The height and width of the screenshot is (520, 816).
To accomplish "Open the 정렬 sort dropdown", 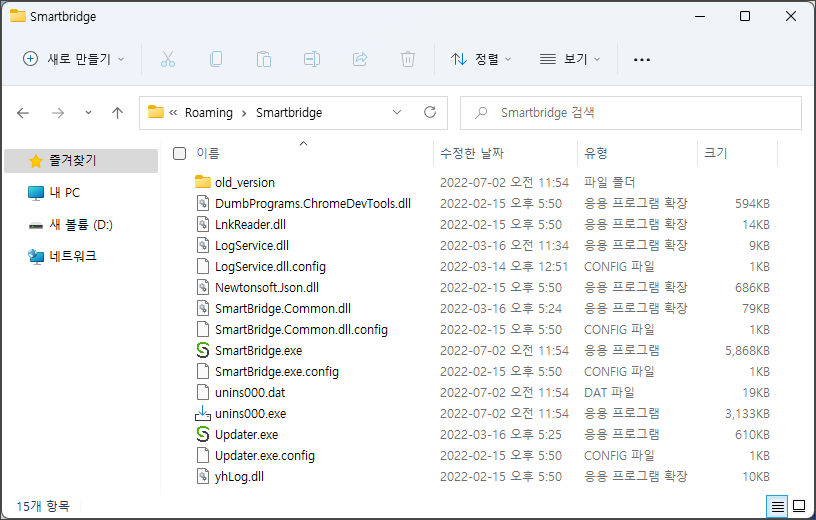I will click(x=481, y=59).
